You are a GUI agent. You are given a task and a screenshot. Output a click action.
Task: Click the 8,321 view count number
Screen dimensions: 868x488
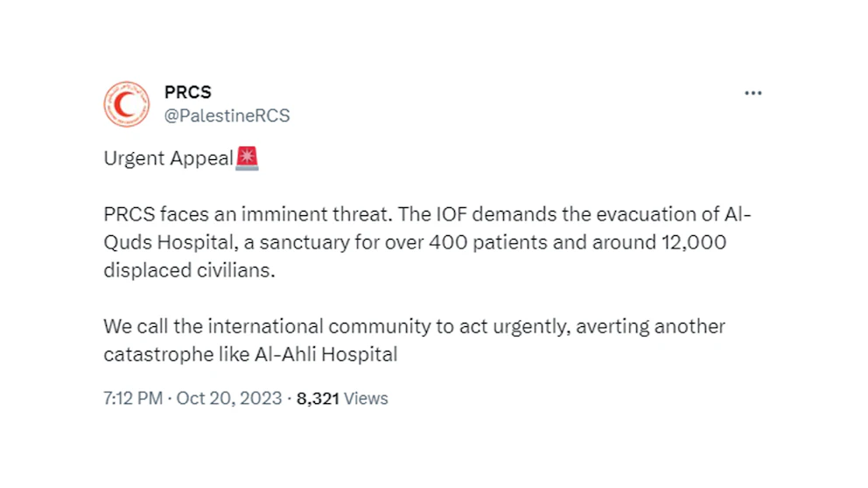click(x=318, y=399)
